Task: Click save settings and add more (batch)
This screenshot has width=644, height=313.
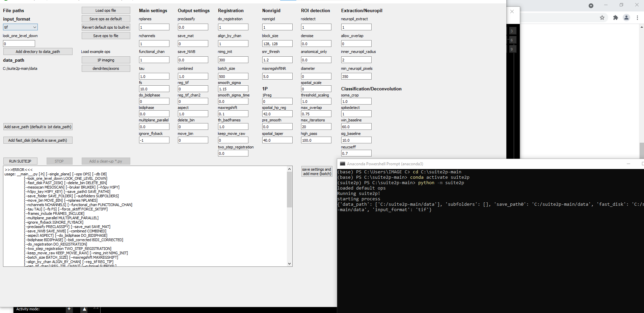Action: [316, 171]
